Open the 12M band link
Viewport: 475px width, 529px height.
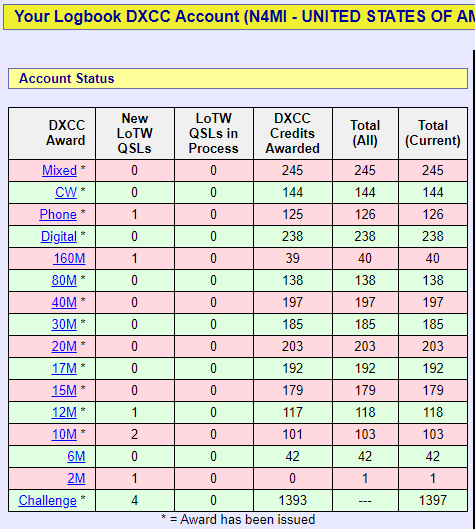click(64, 412)
